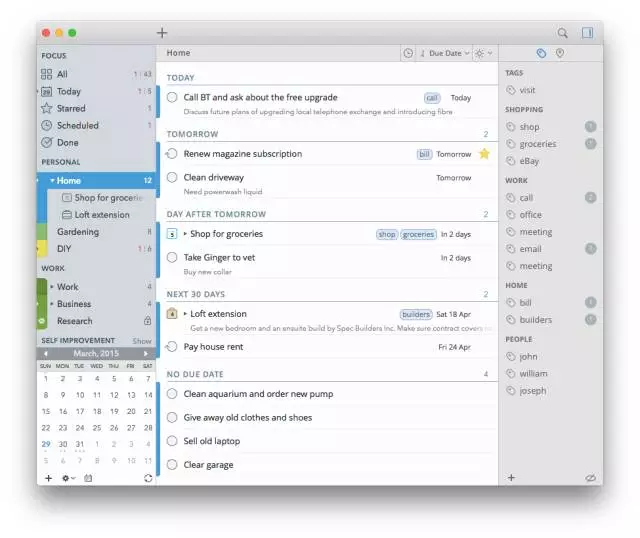Click Show next to Self Improvement

tap(142, 340)
